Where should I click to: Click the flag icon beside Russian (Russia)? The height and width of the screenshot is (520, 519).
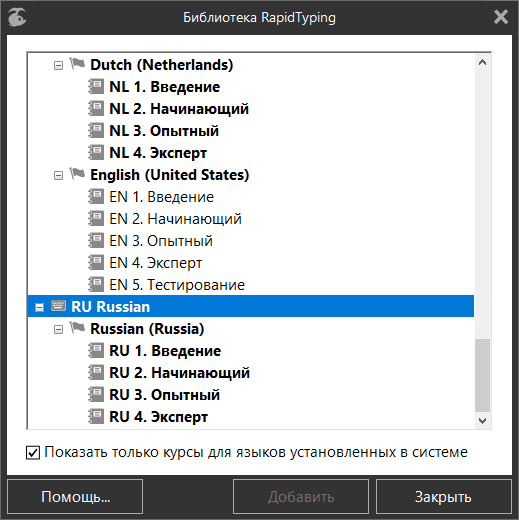pyautogui.click(x=77, y=328)
